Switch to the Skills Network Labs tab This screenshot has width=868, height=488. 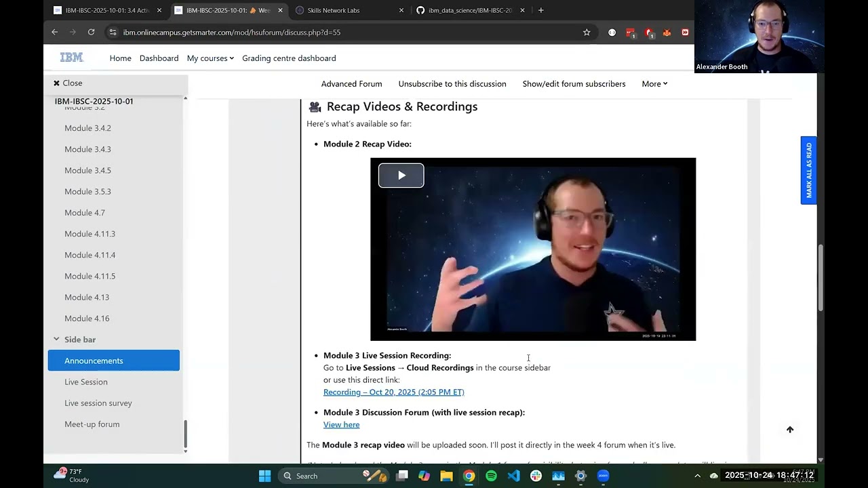pyautogui.click(x=349, y=10)
